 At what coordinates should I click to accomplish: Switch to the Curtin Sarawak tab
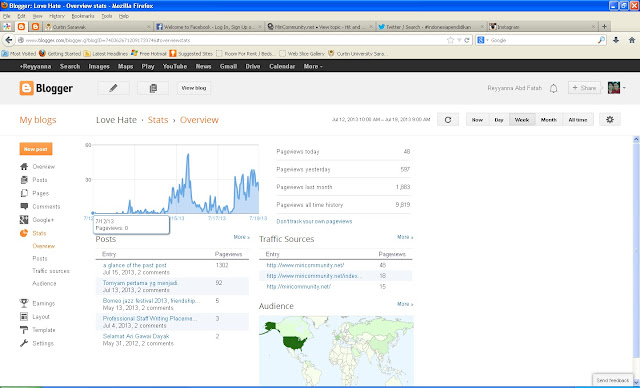[98, 27]
